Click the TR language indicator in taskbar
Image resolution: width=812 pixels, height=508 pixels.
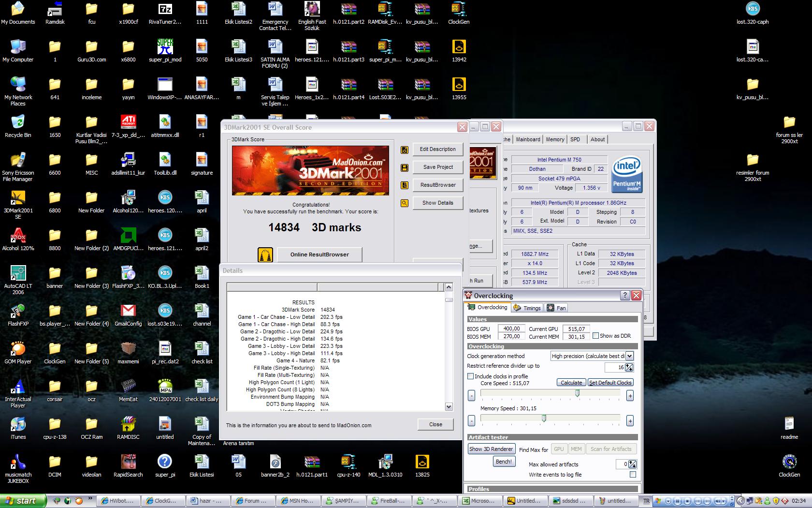coord(647,501)
